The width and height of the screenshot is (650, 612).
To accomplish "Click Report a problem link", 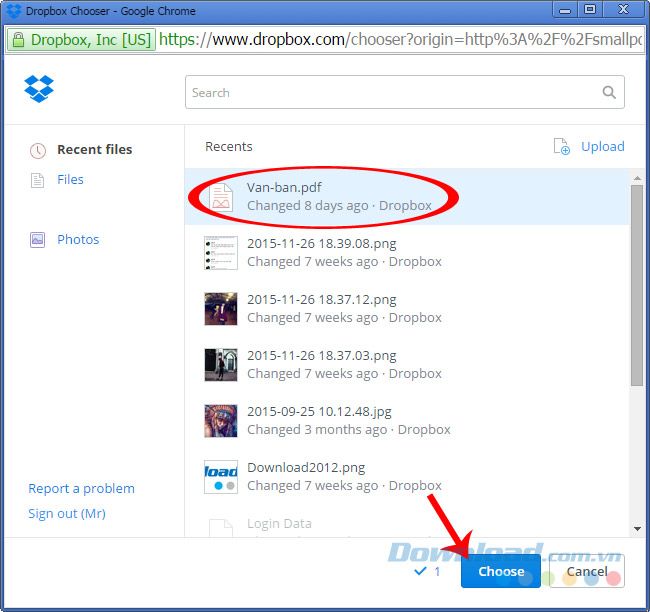I will pos(81,489).
